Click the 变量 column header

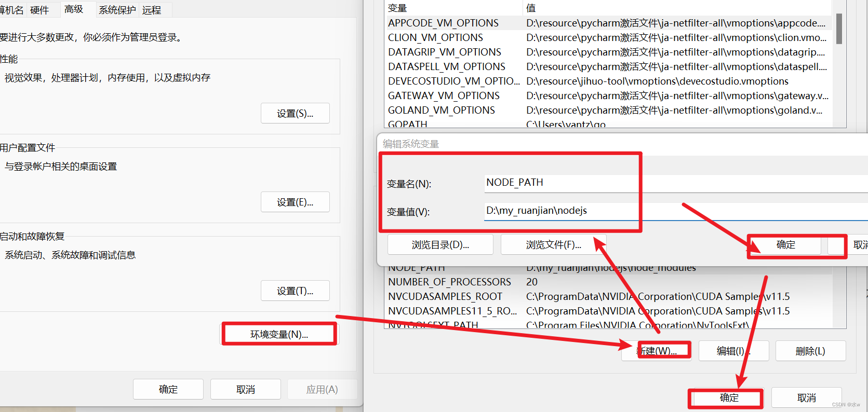[453, 8]
